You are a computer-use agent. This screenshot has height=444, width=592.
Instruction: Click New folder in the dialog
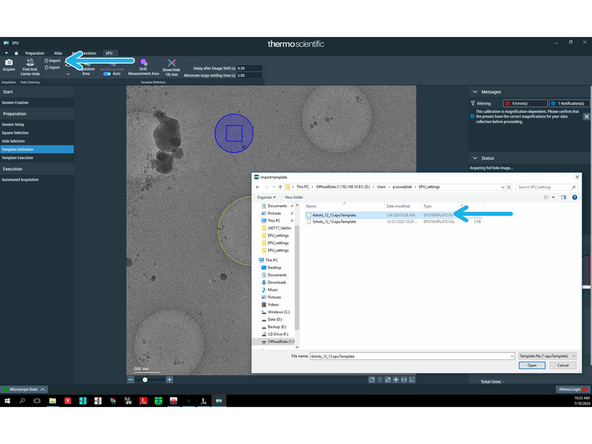coord(294,197)
